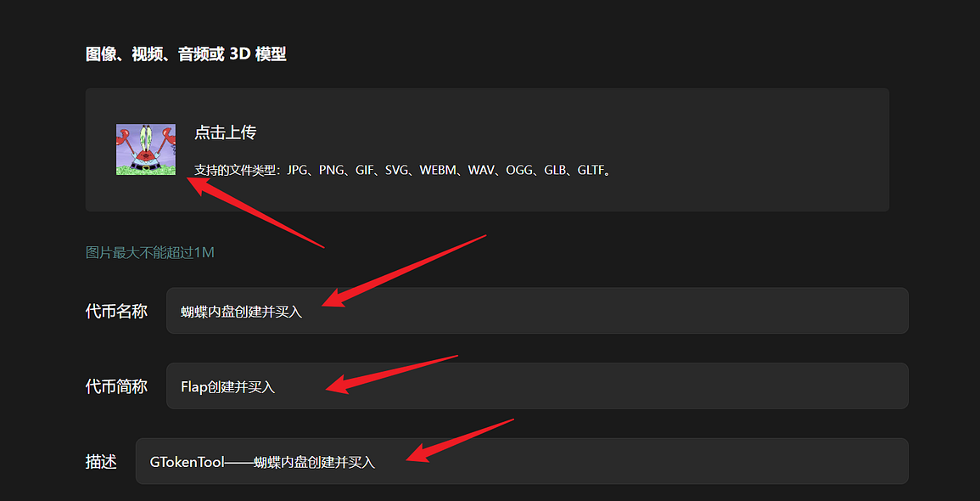Screen dimensions: 980x501
Task: Click the red arrow pointing at token name
Action: tap(404, 271)
